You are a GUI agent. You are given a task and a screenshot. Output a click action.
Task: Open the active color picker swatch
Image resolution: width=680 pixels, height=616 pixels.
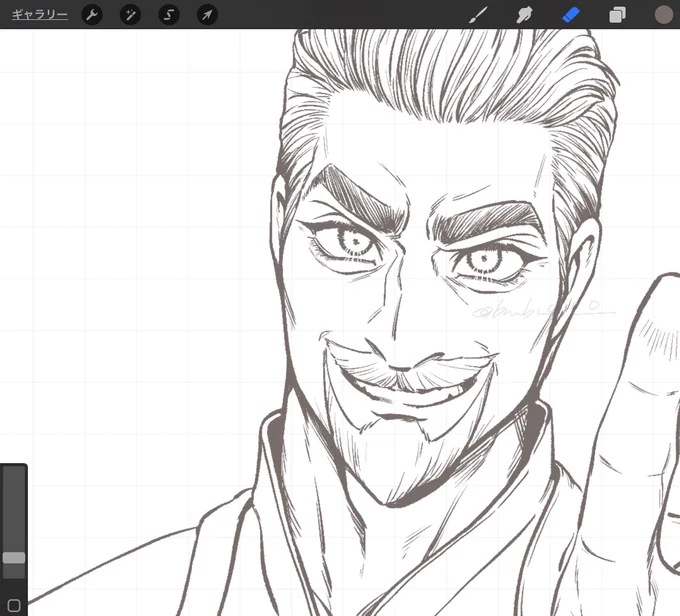click(664, 15)
